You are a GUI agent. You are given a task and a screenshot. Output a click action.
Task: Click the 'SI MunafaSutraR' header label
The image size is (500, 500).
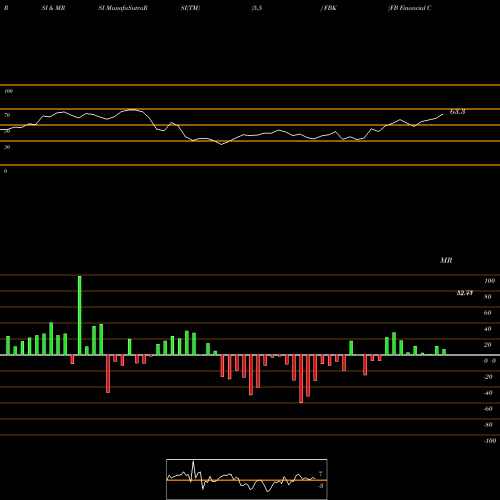(123, 8)
